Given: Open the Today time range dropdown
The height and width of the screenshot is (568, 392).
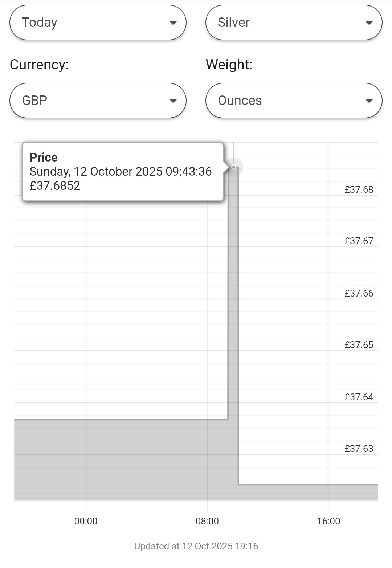Looking at the screenshot, I should coord(98,23).
